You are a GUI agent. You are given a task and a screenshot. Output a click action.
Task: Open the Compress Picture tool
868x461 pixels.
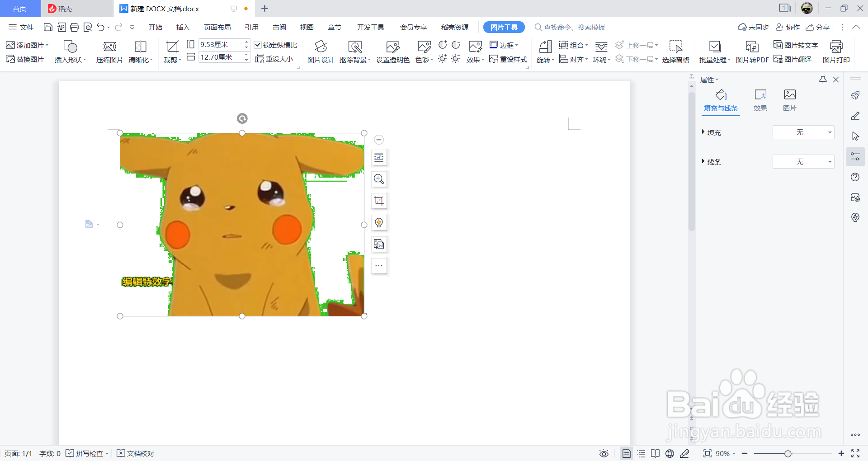109,52
